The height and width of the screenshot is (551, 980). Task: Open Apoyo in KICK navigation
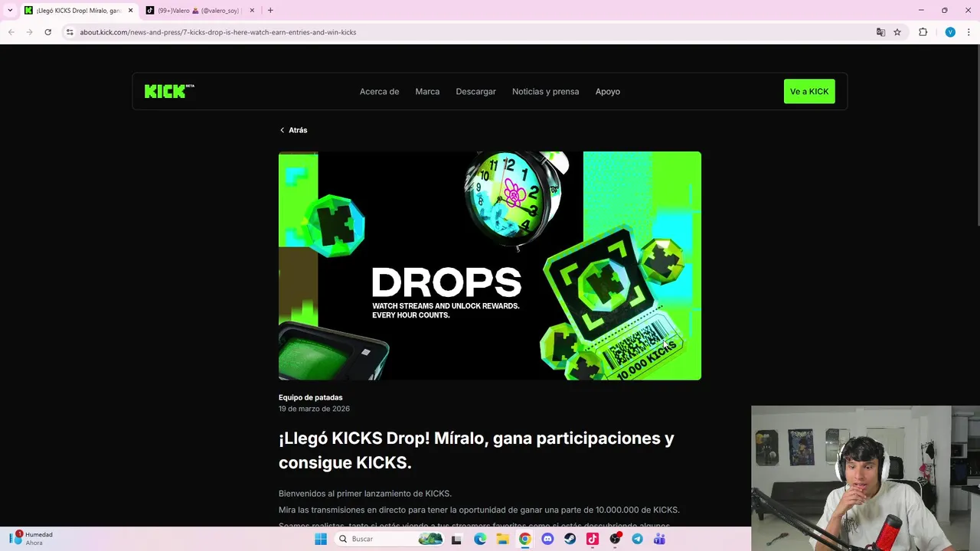click(608, 91)
